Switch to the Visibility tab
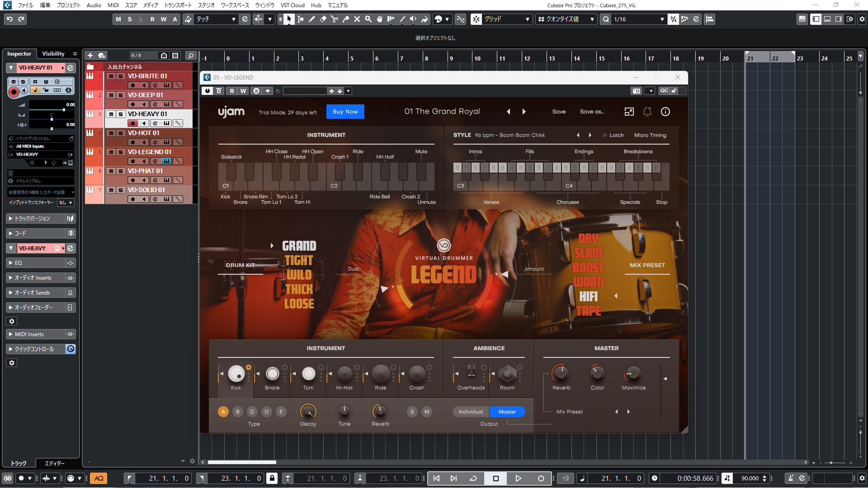 53,54
